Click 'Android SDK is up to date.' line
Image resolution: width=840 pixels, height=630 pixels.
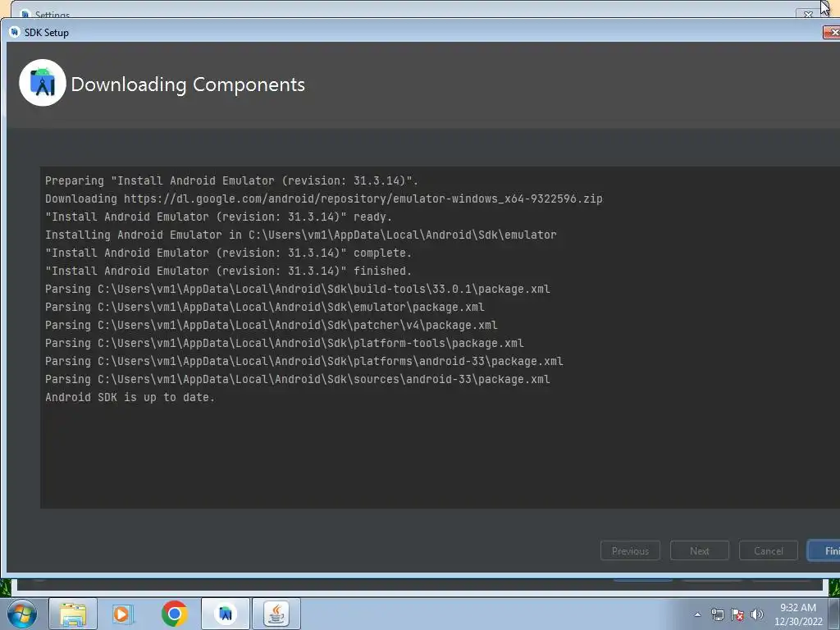tap(130, 398)
